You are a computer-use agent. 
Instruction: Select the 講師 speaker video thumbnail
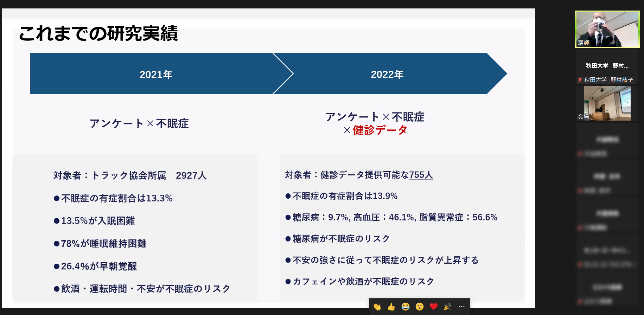point(607,29)
